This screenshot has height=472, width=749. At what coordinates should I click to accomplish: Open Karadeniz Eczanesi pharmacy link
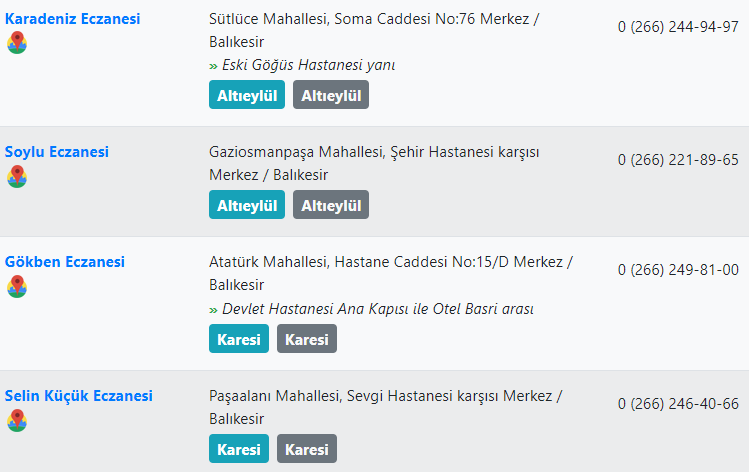(x=73, y=19)
